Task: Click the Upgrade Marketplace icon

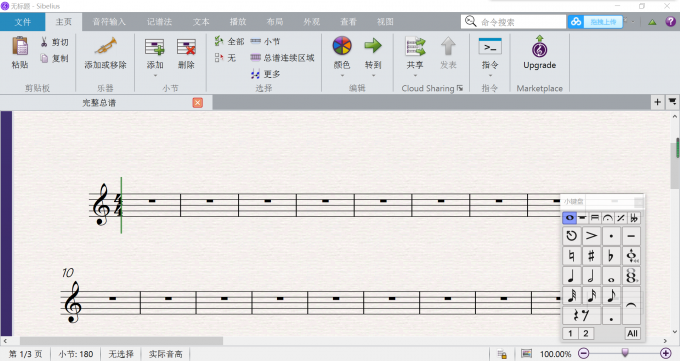Action: click(539, 46)
